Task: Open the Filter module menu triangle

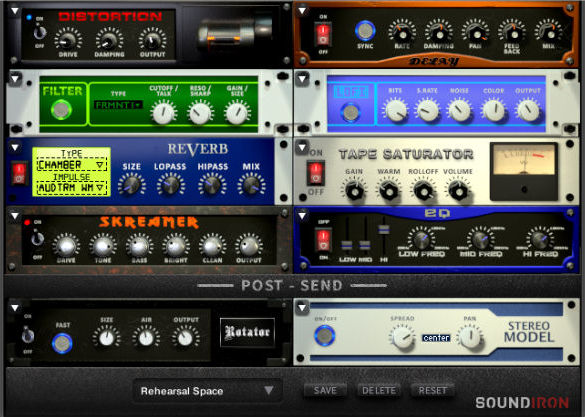Action: pyautogui.click(x=15, y=79)
